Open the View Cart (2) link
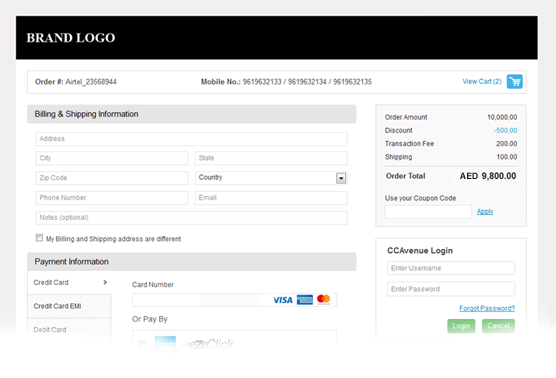The height and width of the screenshot is (378, 556). pos(482,82)
